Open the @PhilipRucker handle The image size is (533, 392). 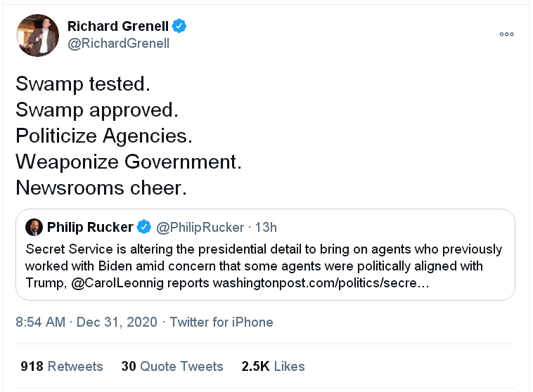click(x=200, y=227)
